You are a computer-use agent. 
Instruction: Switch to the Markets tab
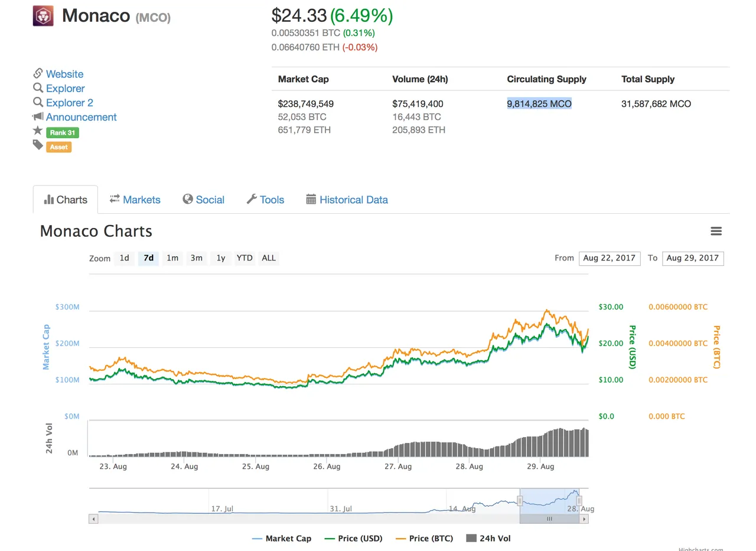(x=135, y=200)
